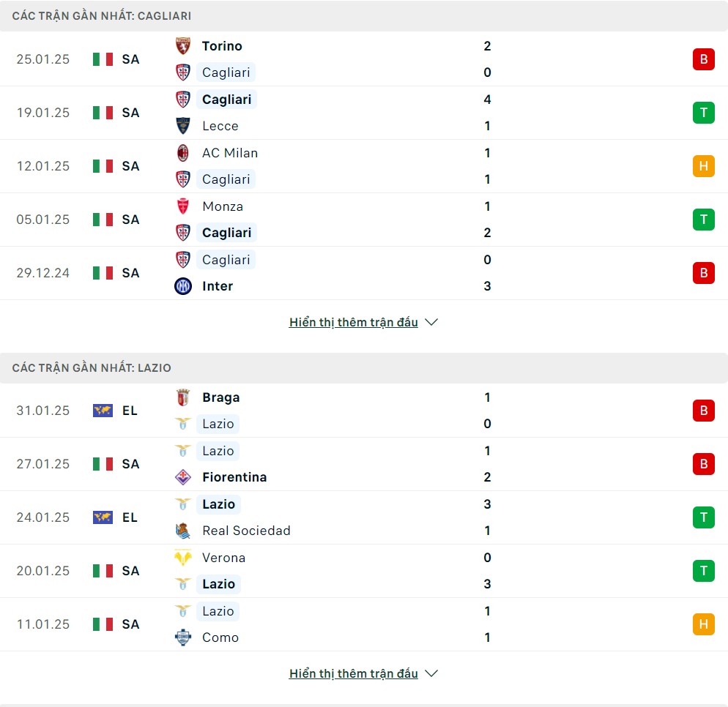
Task: Open 'Hiển thị thêm trận đấu' under Lazio
Action: click(x=353, y=673)
